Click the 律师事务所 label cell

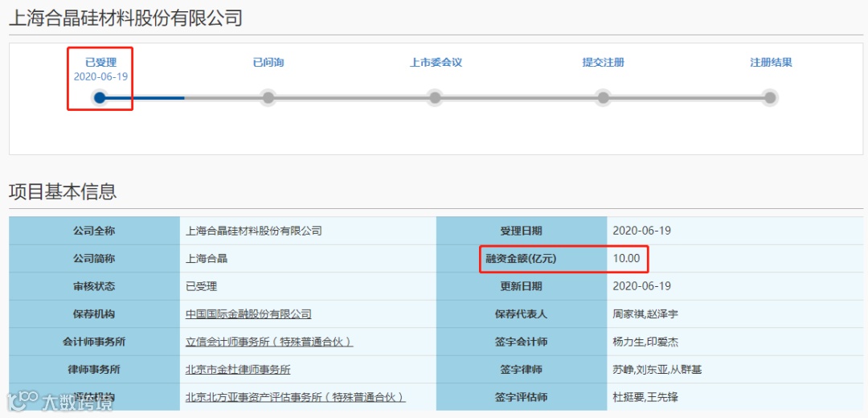pyautogui.click(x=94, y=369)
